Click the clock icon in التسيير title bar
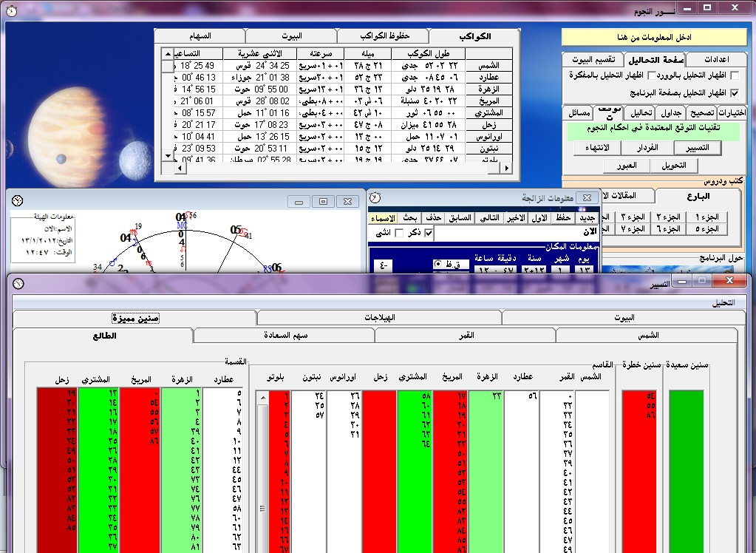 click(x=17, y=284)
